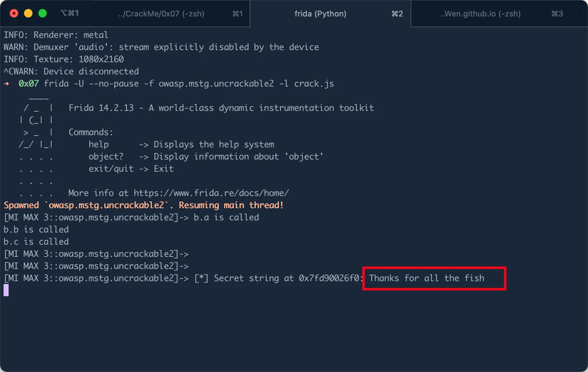Switch to the ../CrackMe/0x07 (-zsh) tab
Image resolution: width=588 pixels, height=372 pixels.
pos(161,14)
